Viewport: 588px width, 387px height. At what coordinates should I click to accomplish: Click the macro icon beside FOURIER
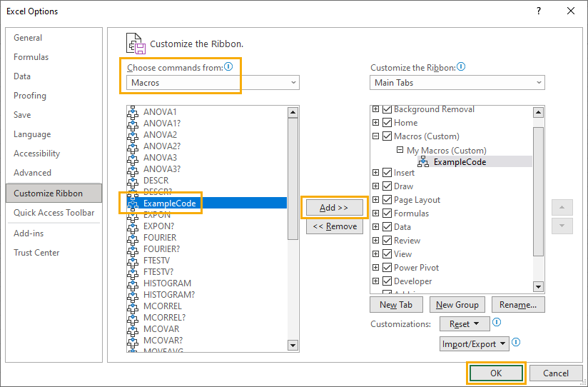pyautogui.click(x=133, y=238)
